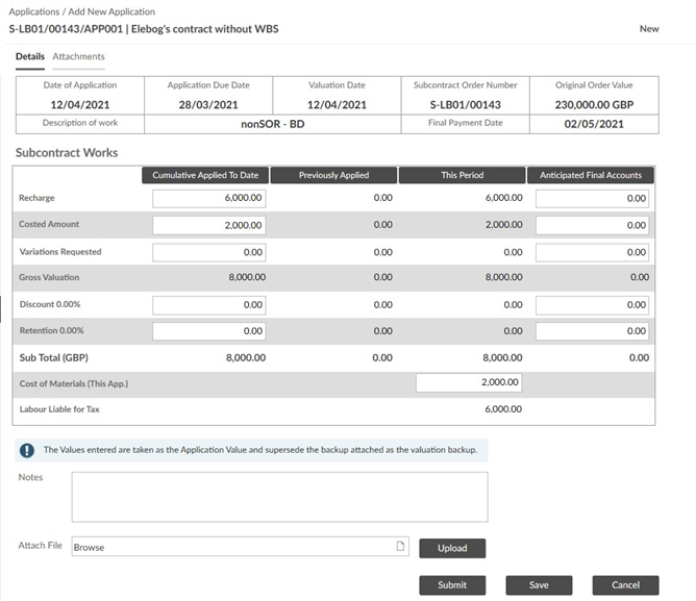Edit Recharge Anticipated Final Accounts field
Viewport: 696px width, 601px height.
(593, 199)
